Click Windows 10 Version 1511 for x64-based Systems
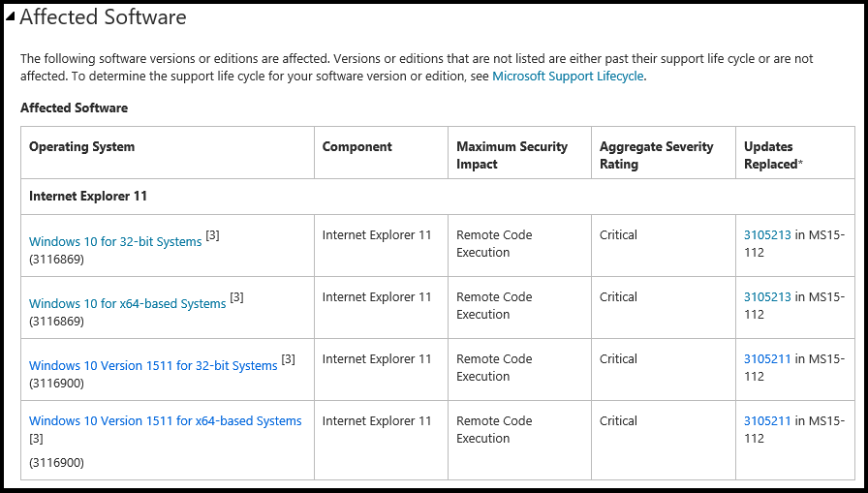The width and height of the screenshot is (868, 493). pos(165,421)
